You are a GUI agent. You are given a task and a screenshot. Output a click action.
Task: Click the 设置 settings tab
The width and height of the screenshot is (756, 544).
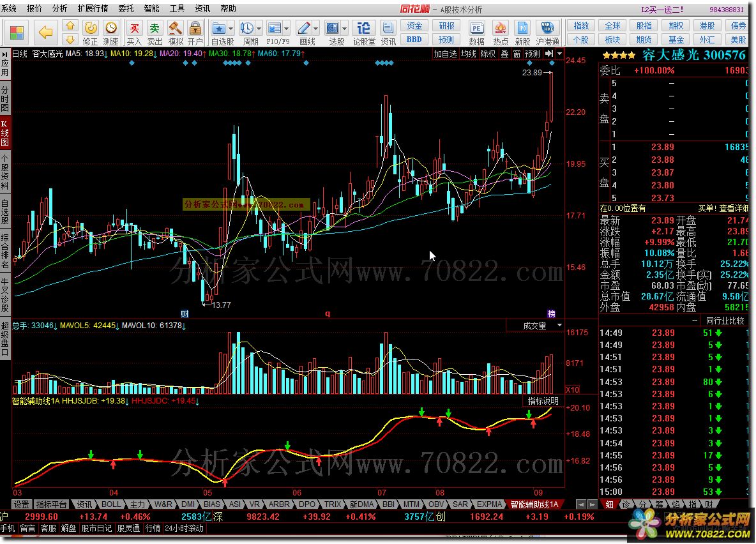(21, 504)
